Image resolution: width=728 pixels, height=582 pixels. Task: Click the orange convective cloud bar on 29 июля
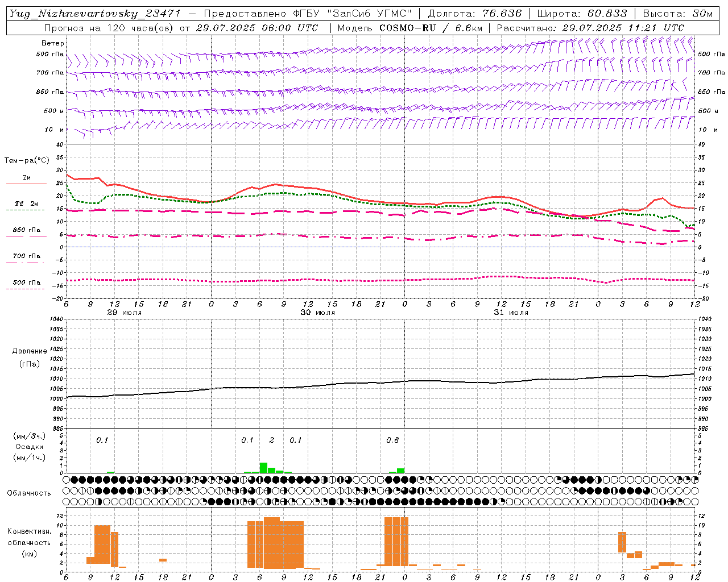click(x=102, y=544)
